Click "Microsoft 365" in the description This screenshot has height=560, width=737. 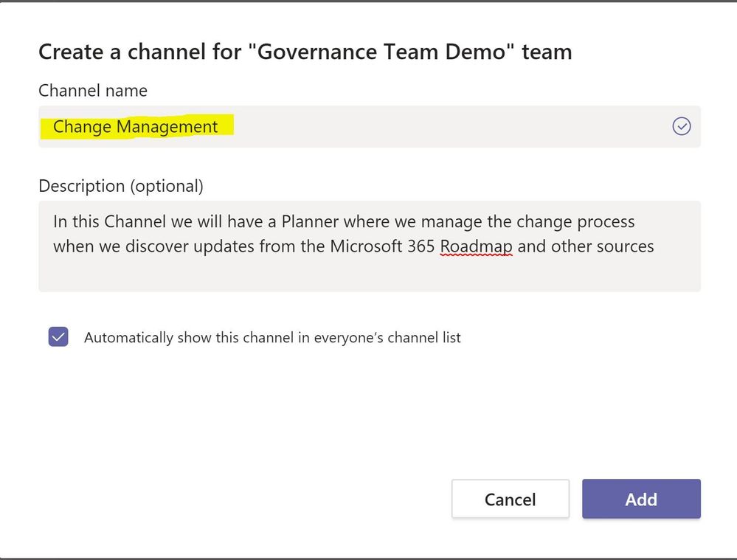click(x=382, y=246)
